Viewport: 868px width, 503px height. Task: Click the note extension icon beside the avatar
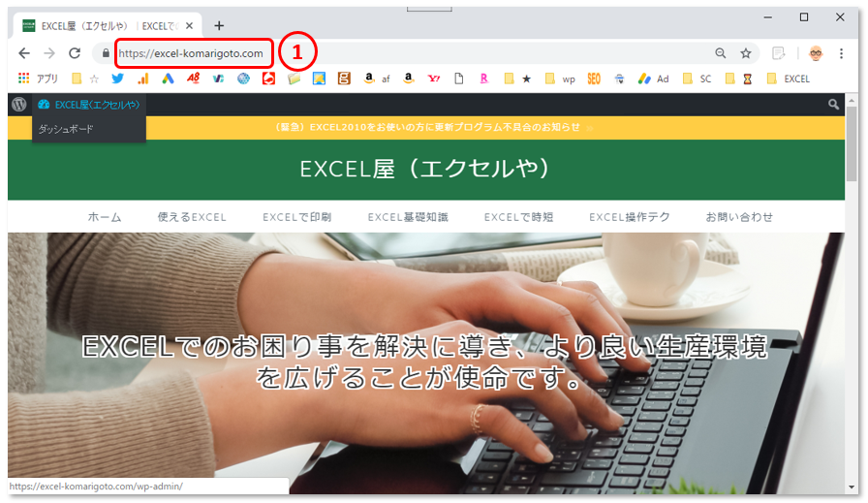click(778, 53)
